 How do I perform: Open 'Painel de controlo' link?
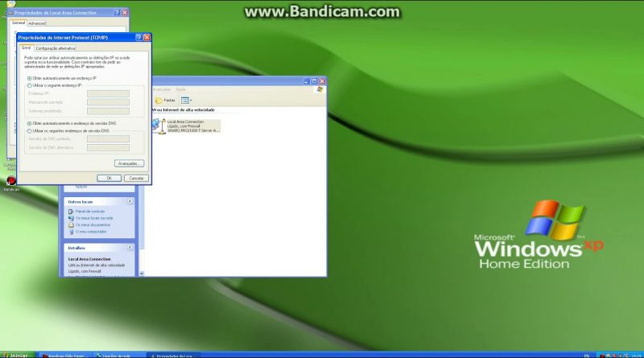[x=90, y=212]
